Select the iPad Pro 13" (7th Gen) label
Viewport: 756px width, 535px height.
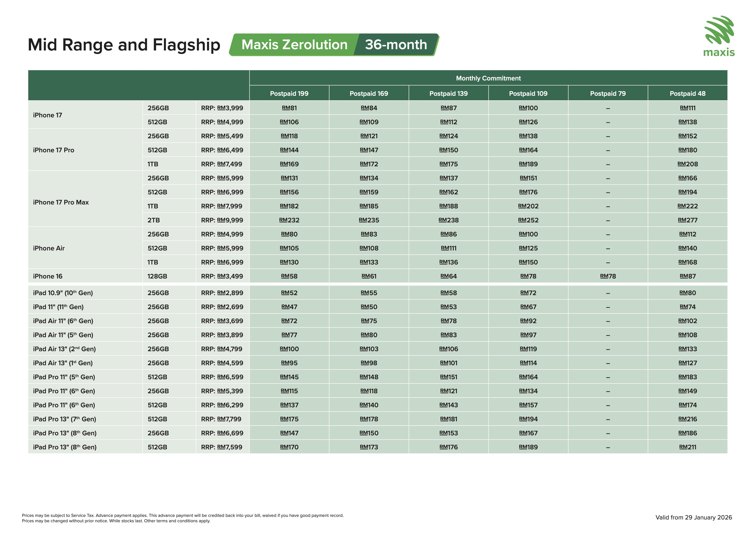[x=64, y=419]
